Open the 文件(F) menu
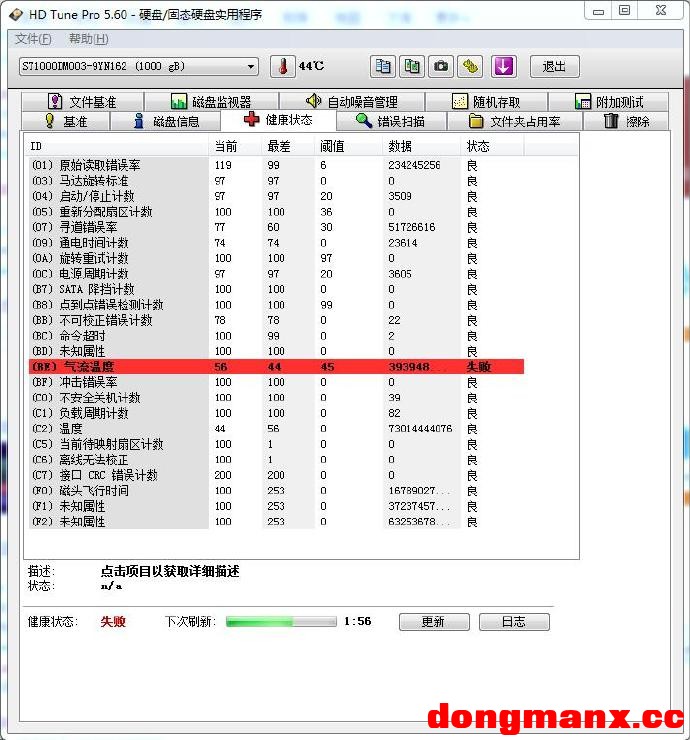 (x=33, y=39)
